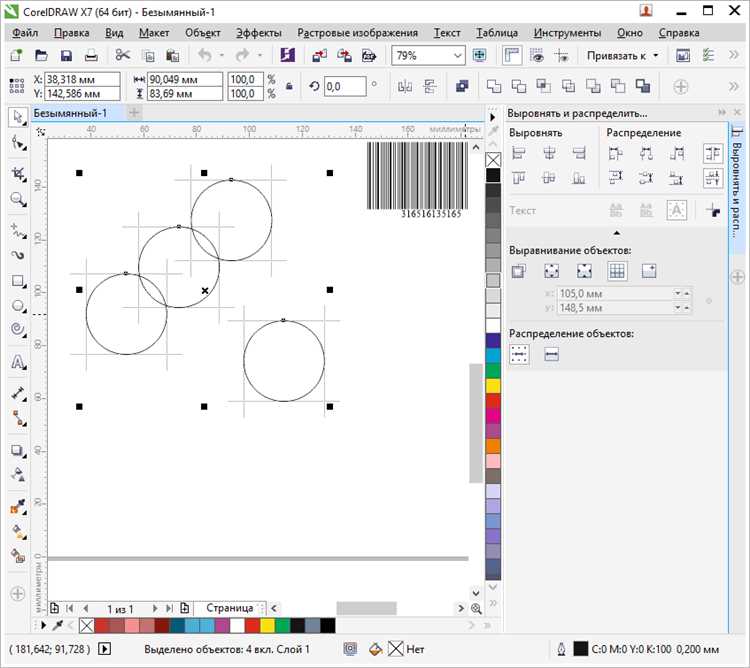This screenshot has width=750, height=668.
Task: Set distribute to extent of page
Action: click(x=551, y=355)
